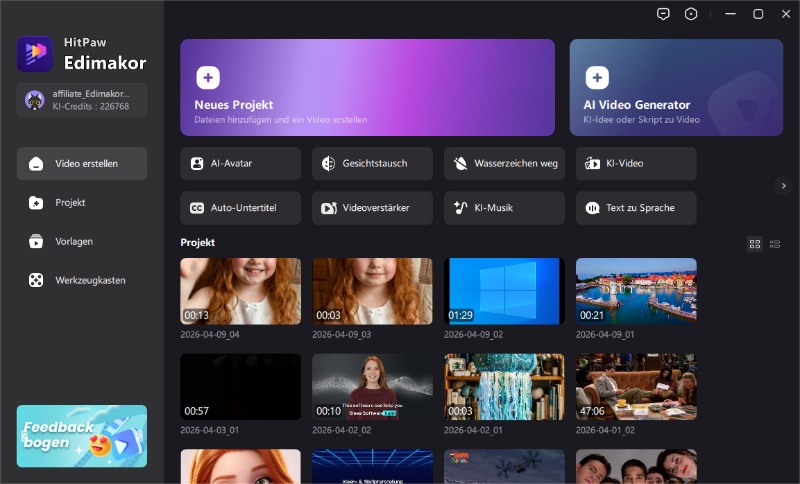Open the KI-Musik generator

[504, 208]
